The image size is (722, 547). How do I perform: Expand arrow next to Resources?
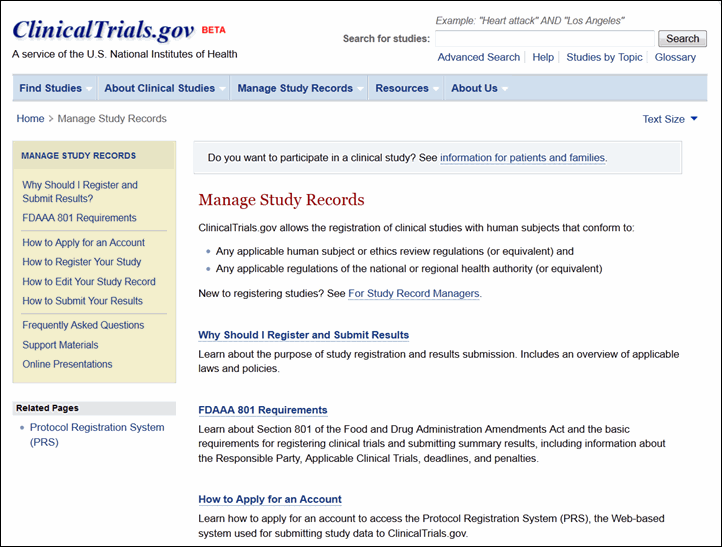[x=436, y=89]
